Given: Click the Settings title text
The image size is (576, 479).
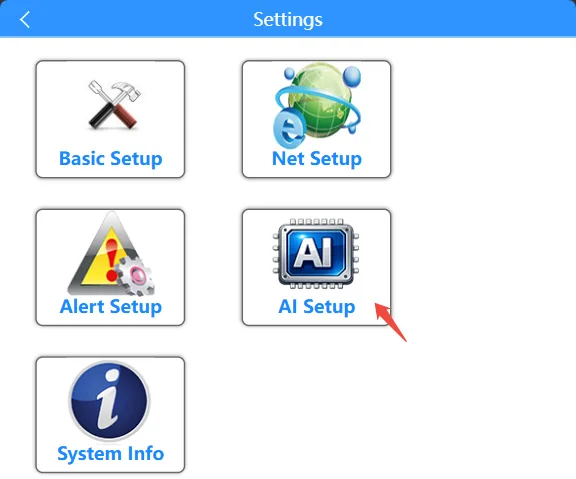Looking at the screenshot, I should click(x=288, y=19).
